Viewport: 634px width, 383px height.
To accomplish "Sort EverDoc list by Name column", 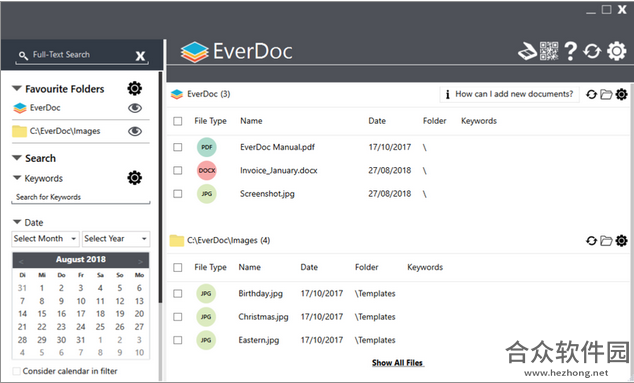I will (251, 121).
